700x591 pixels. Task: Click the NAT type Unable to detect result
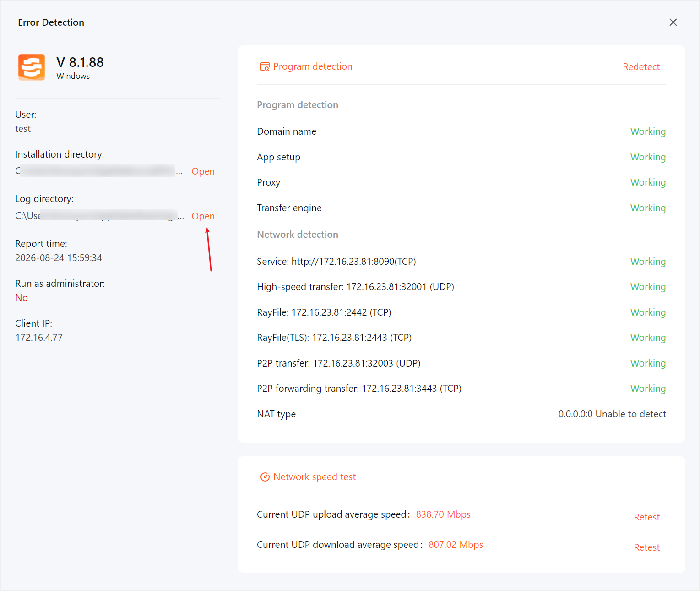click(x=612, y=414)
